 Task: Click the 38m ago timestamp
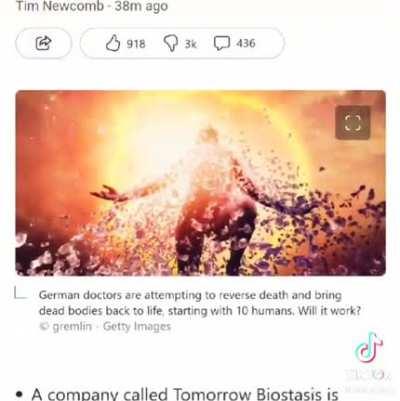(x=141, y=6)
